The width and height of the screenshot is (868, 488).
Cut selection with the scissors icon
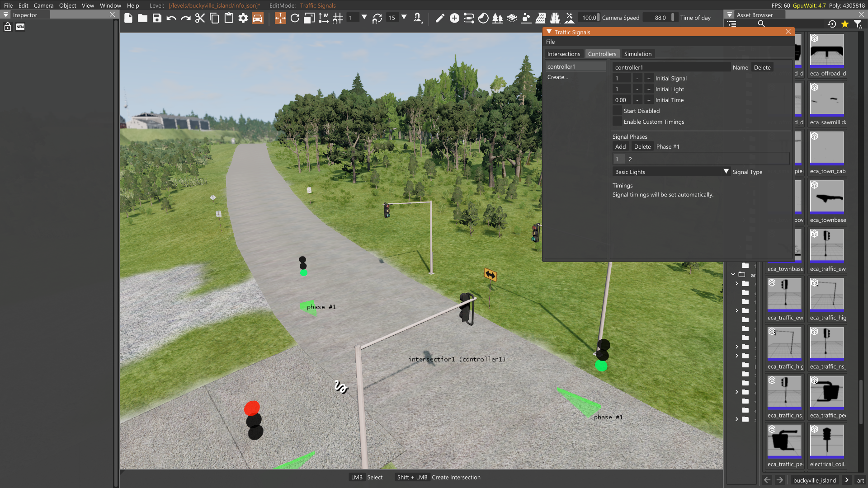click(x=200, y=18)
